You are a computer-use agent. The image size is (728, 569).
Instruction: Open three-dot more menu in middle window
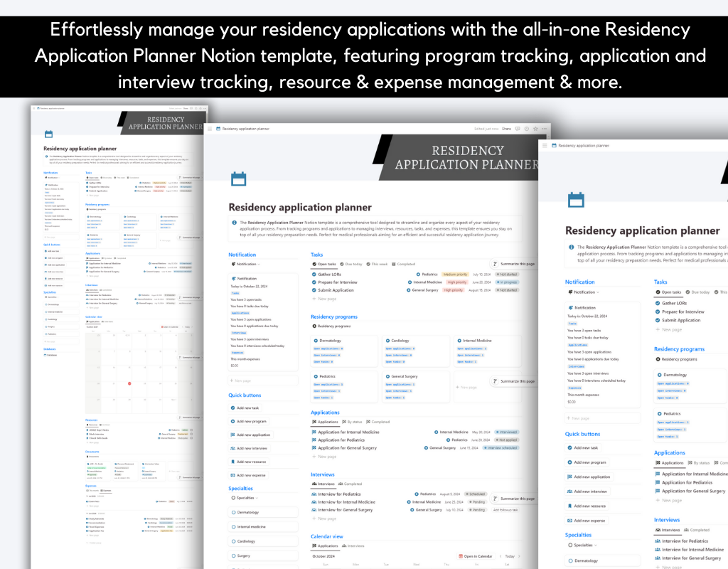point(544,129)
